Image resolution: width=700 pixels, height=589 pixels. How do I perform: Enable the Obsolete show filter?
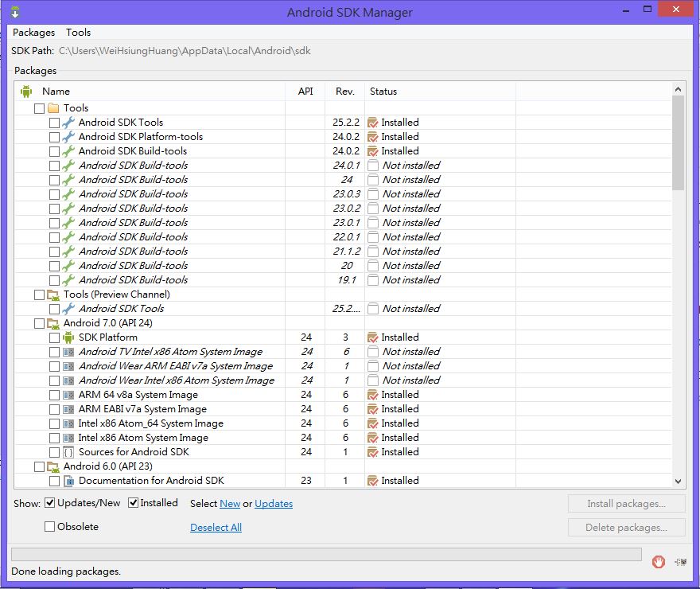pos(49,526)
